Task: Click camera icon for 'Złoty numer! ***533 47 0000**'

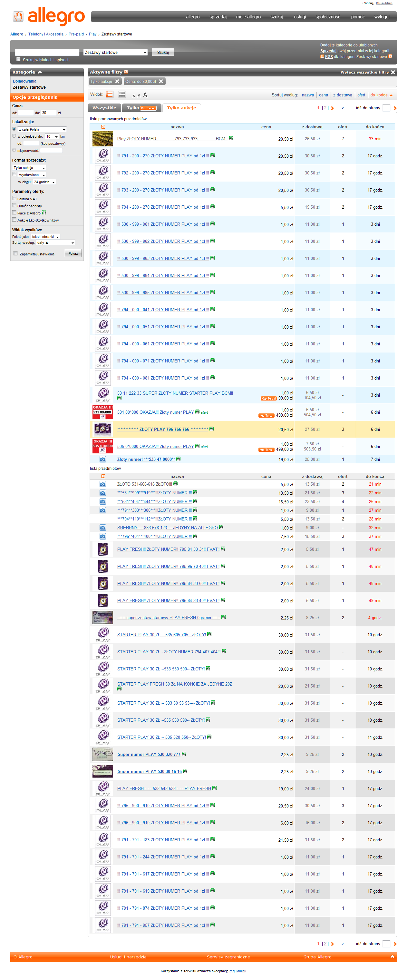Action: tap(102, 459)
